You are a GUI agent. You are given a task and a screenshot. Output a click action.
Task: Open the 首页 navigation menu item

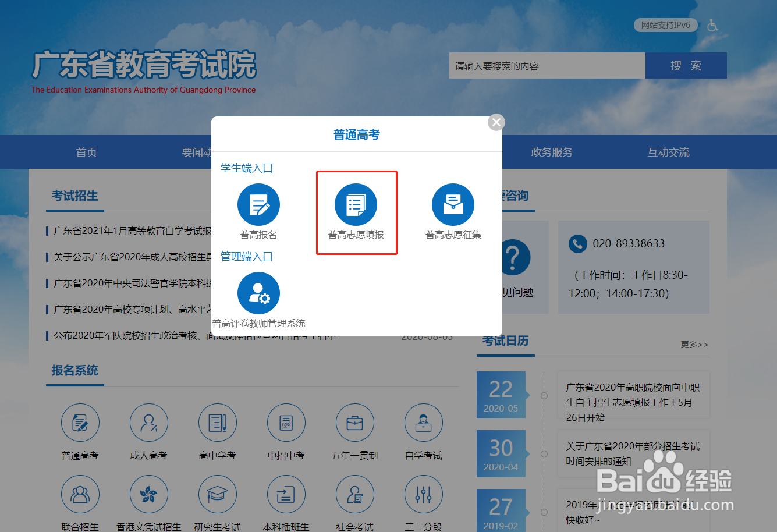(x=86, y=152)
